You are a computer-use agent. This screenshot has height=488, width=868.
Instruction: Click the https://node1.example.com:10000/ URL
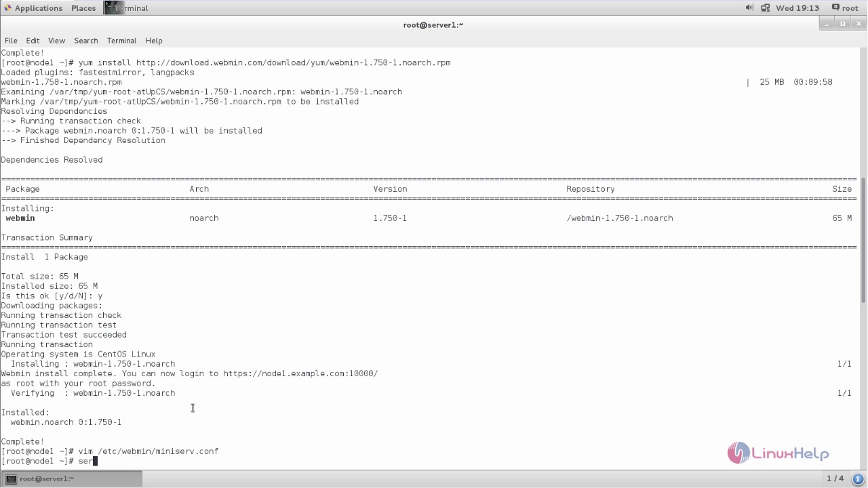300,373
